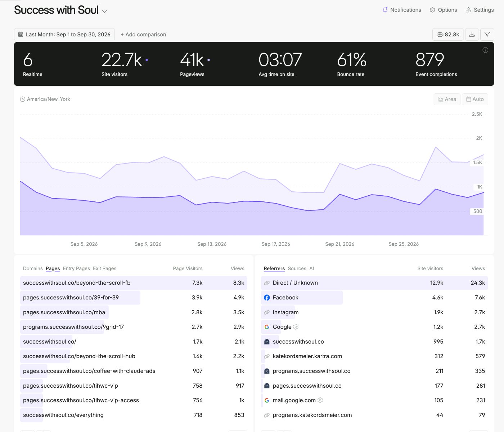The height and width of the screenshot is (432, 504).
Task: Sort referrers by the Site visitors column
Action: [430, 268]
